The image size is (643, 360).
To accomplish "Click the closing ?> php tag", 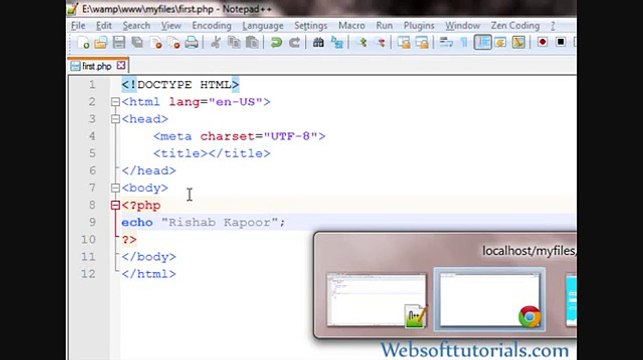I will 129,239.
